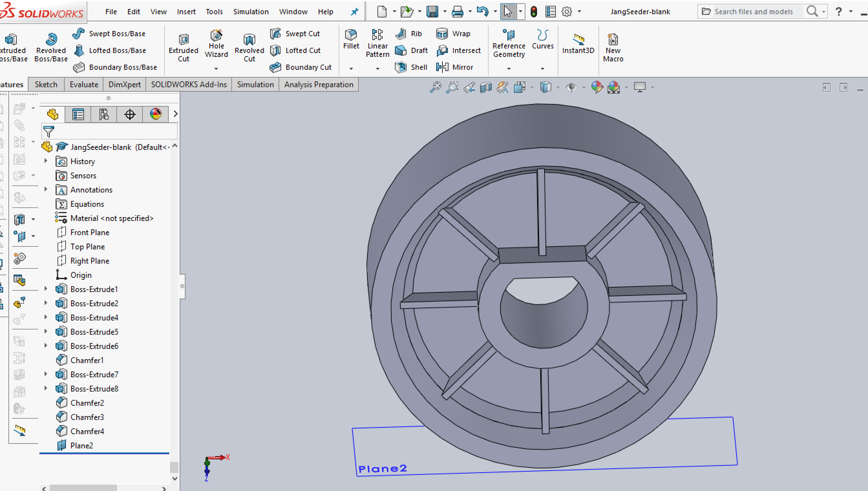The width and height of the screenshot is (868, 491).
Task: Select the Boundary Cut tool
Action: (x=301, y=67)
